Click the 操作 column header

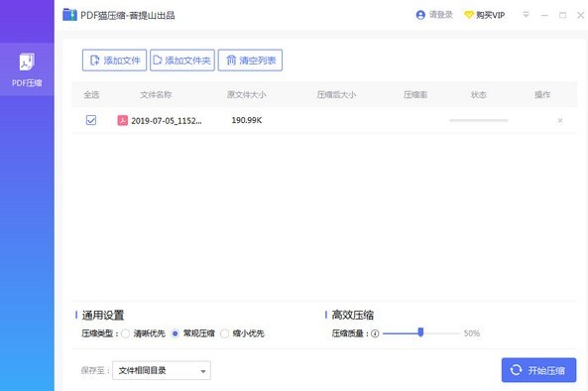click(x=542, y=94)
